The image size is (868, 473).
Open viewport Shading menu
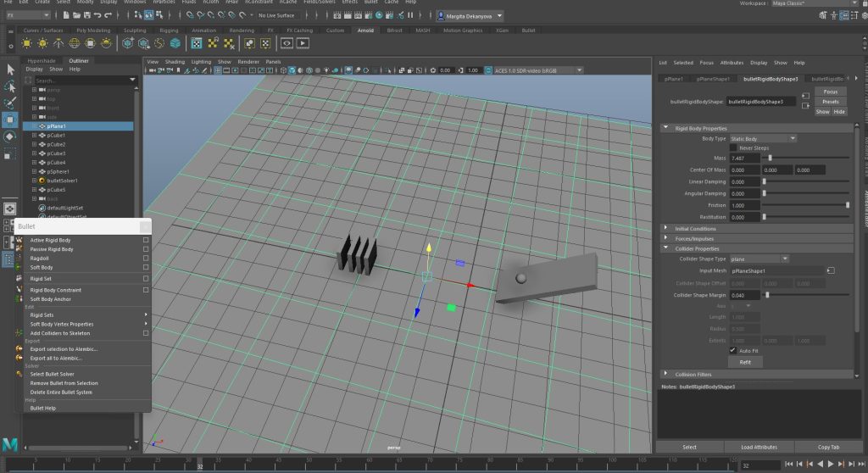pyautogui.click(x=175, y=62)
